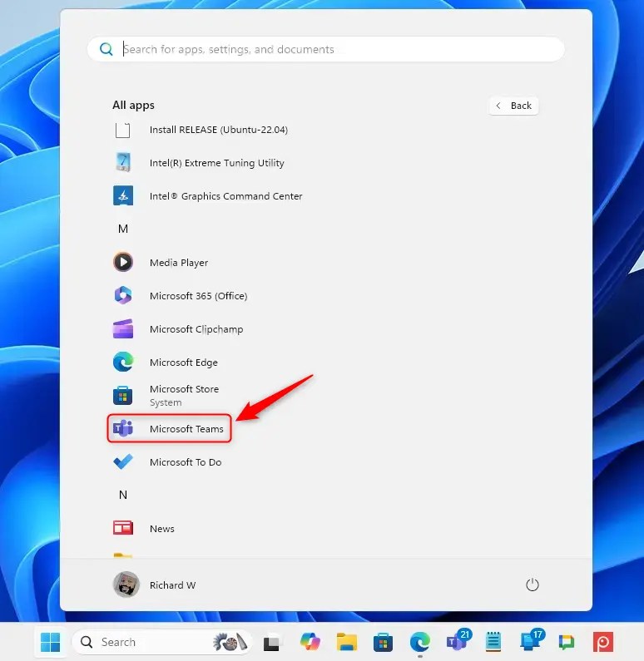Go back from All apps
The width and height of the screenshot is (644, 661).
513,106
